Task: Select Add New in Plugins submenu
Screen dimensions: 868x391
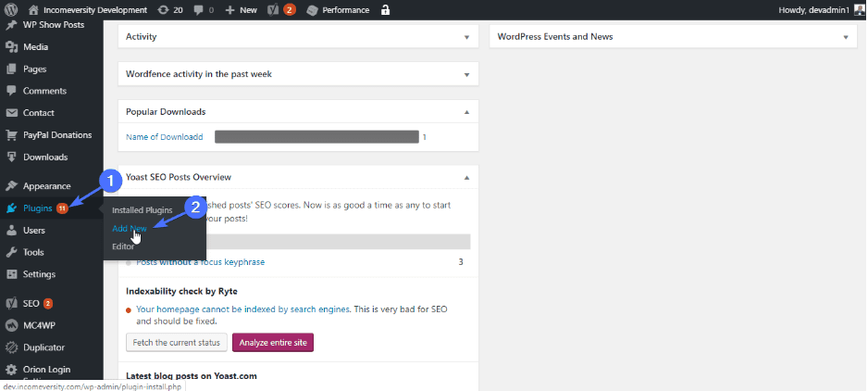Action: tap(130, 229)
